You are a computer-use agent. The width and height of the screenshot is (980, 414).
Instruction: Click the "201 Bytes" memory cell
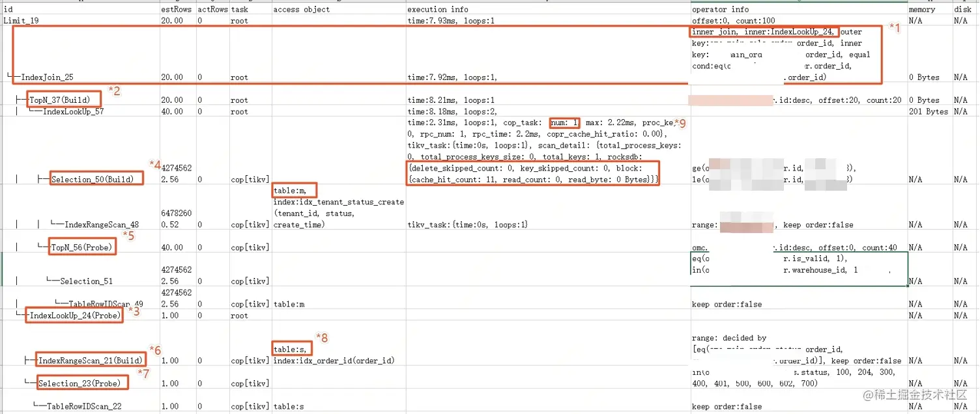pyautogui.click(x=929, y=111)
